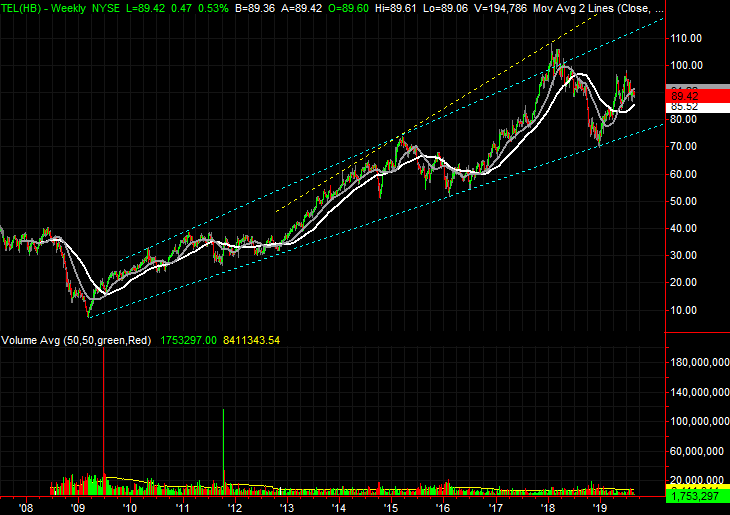Image resolution: width=730 pixels, height=515 pixels.
Task: Open the Mov Avg 2 Lines study label
Action: (x=599, y=8)
